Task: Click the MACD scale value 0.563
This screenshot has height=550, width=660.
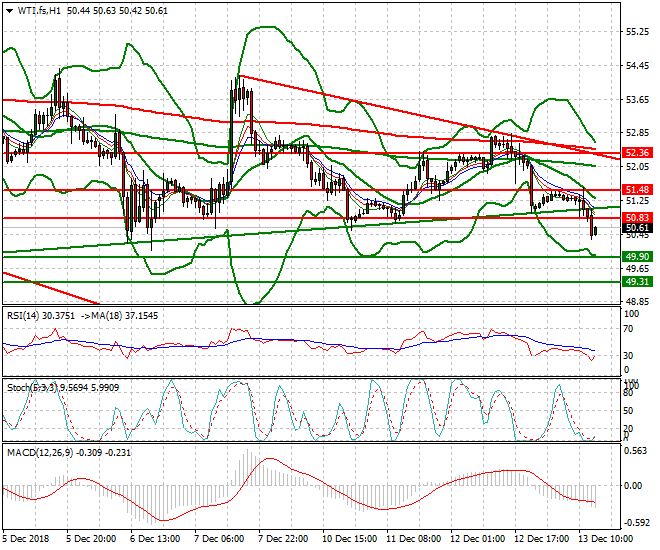Action: 636,451
